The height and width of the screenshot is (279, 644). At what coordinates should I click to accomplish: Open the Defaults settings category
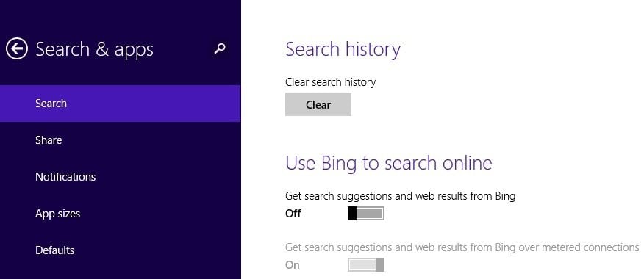click(120, 250)
